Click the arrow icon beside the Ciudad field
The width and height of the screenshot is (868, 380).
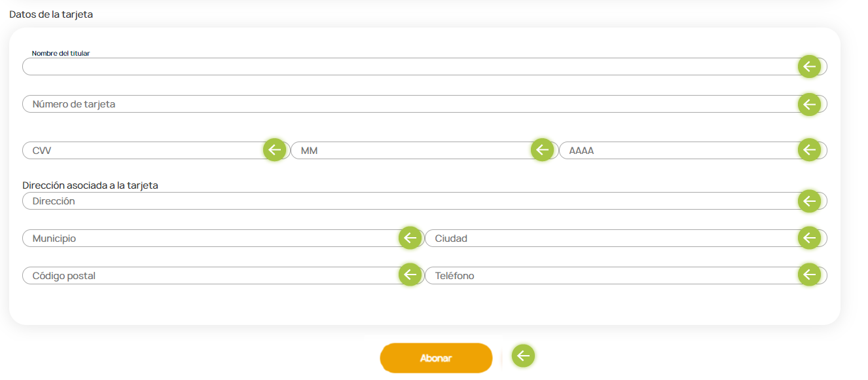pos(810,238)
